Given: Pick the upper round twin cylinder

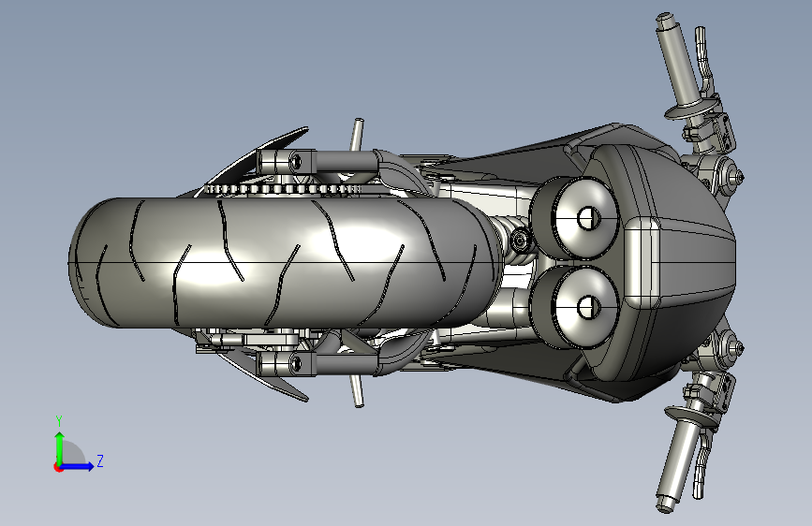Looking at the screenshot, I should click(x=575, y=218).
